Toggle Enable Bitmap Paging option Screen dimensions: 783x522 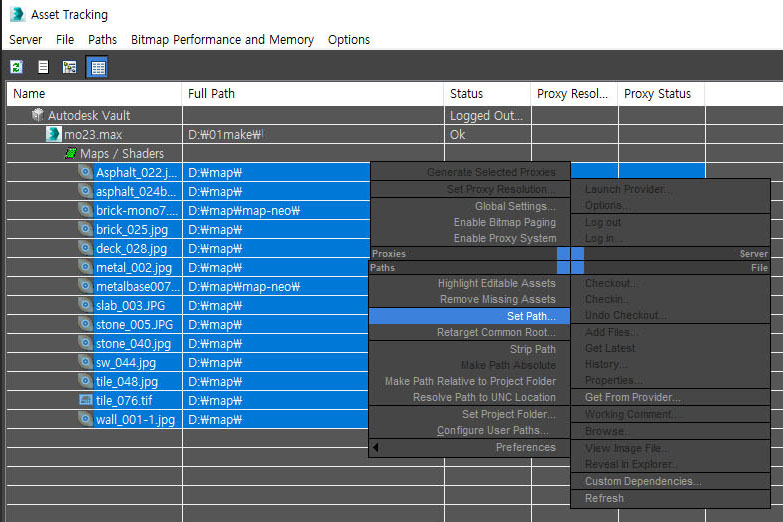pyautogui.click(x=469, y=222)
